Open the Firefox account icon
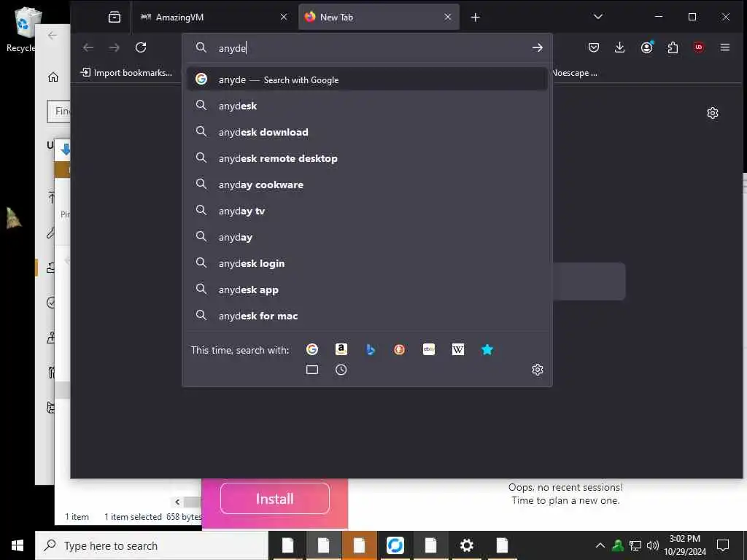This screenshot has height=560, width=747. pos(646,47)
